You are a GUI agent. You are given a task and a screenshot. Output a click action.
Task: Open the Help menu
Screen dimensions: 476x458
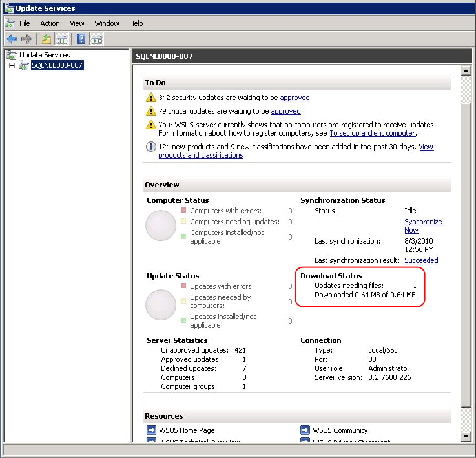pos(136,23)
